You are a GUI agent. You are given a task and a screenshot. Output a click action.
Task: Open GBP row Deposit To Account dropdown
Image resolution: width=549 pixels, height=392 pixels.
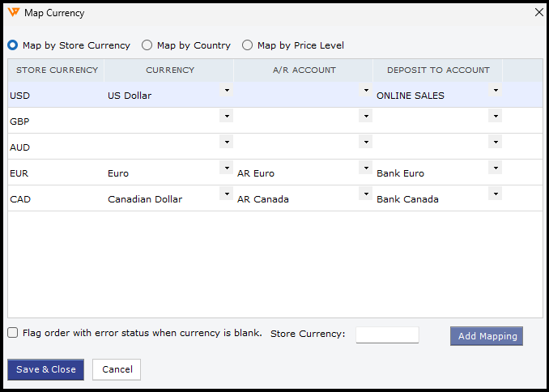point(496,116)
